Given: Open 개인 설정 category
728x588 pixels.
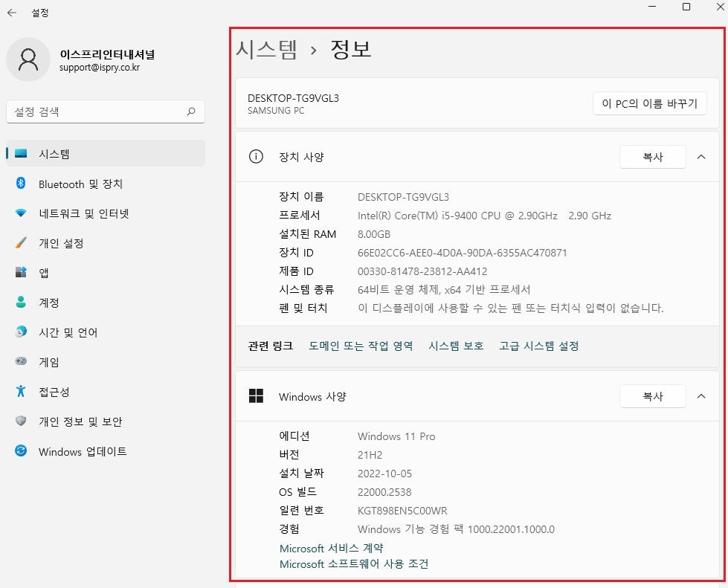Looking at the screenshot, I should pos(106,243).
